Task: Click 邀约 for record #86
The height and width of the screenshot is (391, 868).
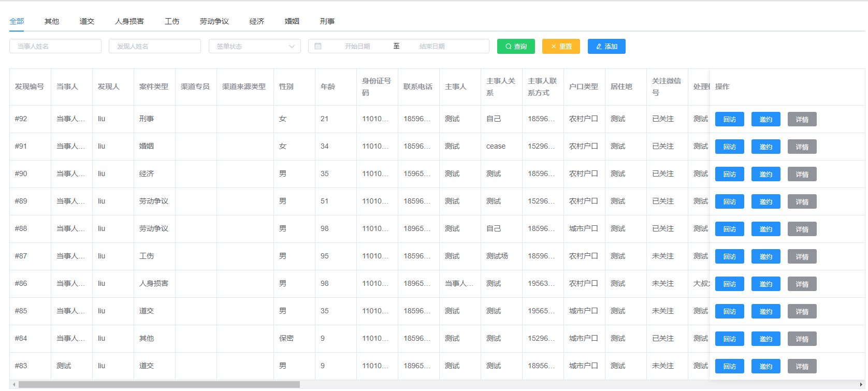Action: [x=766, y=284]
